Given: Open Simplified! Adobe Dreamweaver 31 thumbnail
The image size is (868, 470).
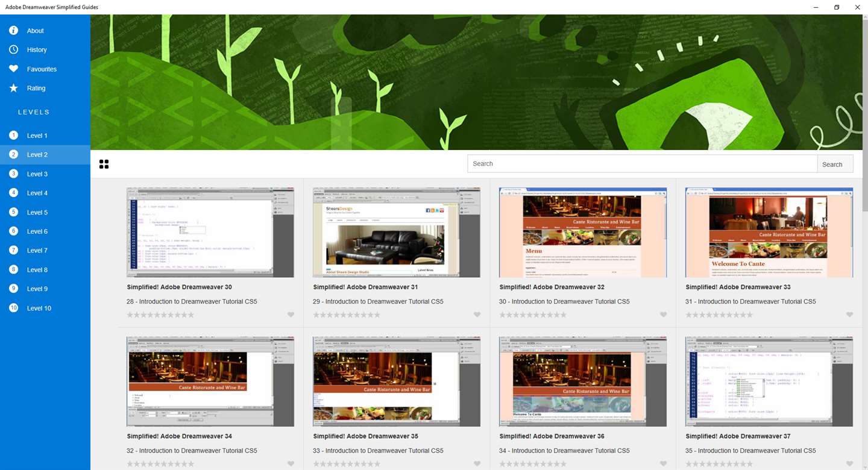Looking at the screenshot, I should coord(397,233).
